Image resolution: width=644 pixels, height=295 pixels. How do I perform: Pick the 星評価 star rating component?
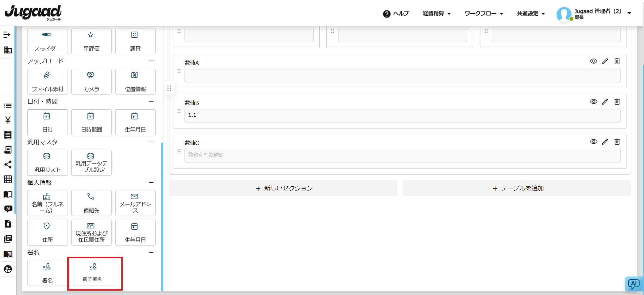[91, 41]
